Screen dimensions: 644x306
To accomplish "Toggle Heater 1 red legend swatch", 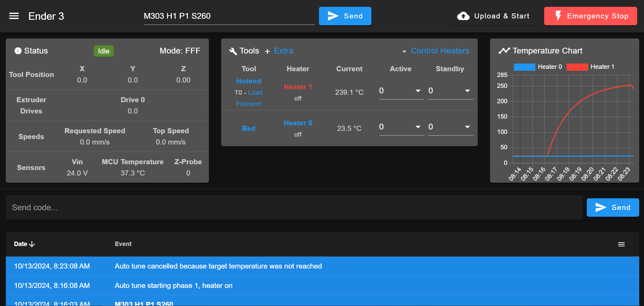I will coord(577,67).
